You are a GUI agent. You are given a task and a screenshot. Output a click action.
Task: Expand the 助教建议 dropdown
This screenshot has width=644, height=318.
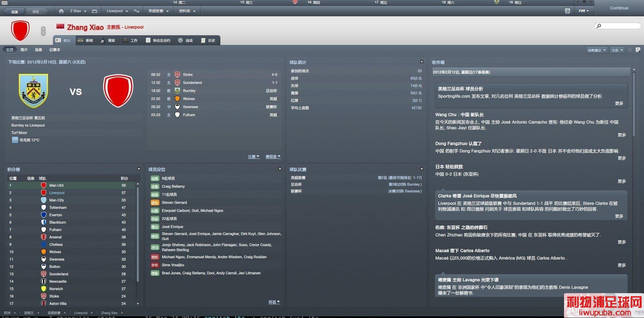[x=597, y=50]
